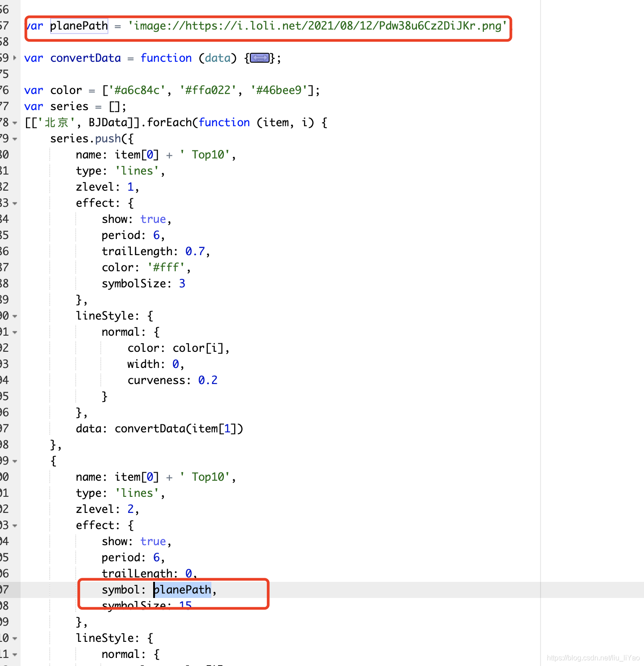The height and width of the screenshot is (666, 644).
Task: Click the 'data' parameter of convertData function
Action: coord(217,58)
